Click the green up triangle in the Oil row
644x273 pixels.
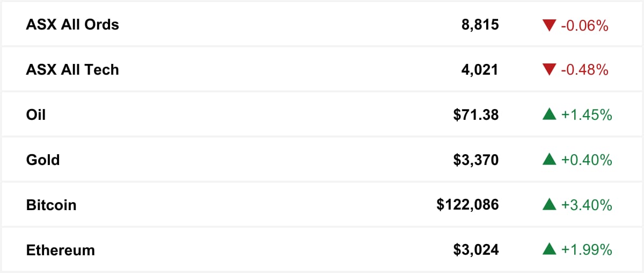click(549, 114)
